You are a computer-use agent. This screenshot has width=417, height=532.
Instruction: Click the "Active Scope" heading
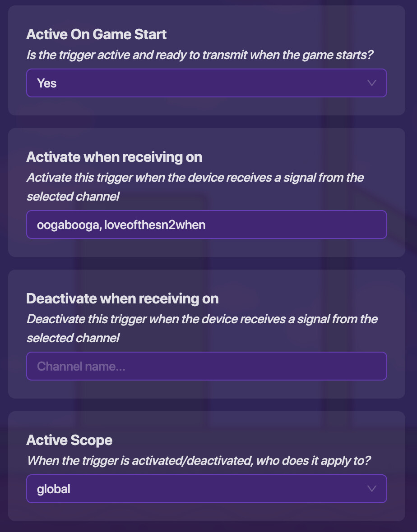coord(69,440)
